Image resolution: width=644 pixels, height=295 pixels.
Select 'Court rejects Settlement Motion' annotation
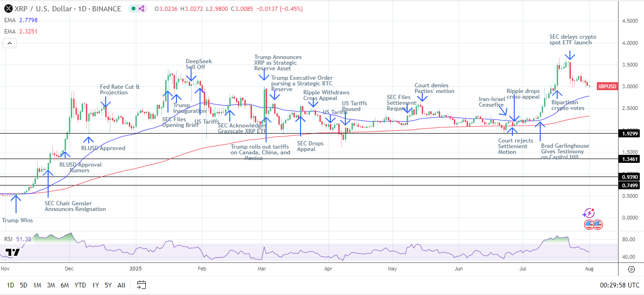coord(516,146)
